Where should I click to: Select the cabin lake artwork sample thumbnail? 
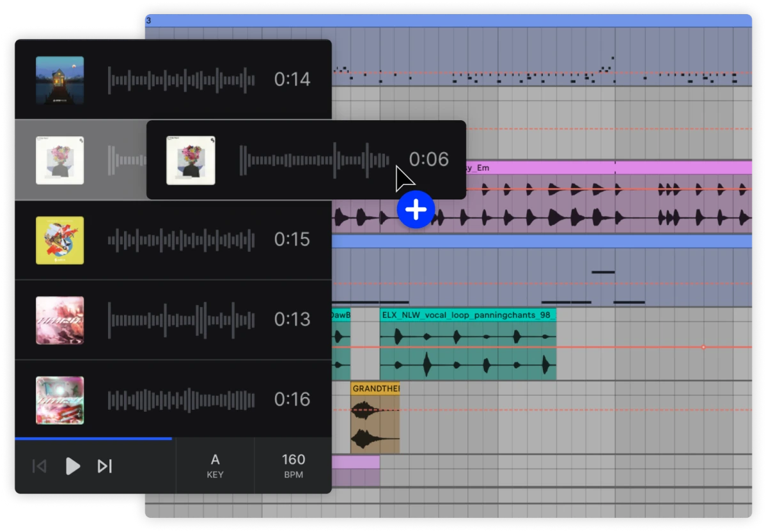(x=59, y=80)
